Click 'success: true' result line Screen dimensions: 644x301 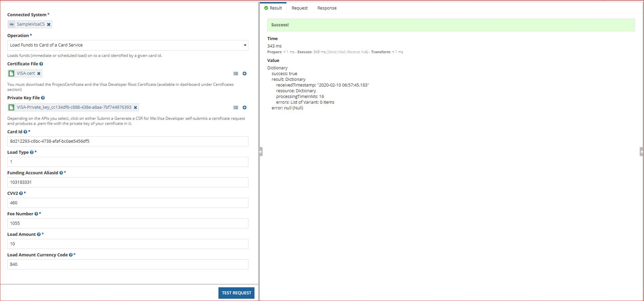pyautogui.click(x=284, y=74)
